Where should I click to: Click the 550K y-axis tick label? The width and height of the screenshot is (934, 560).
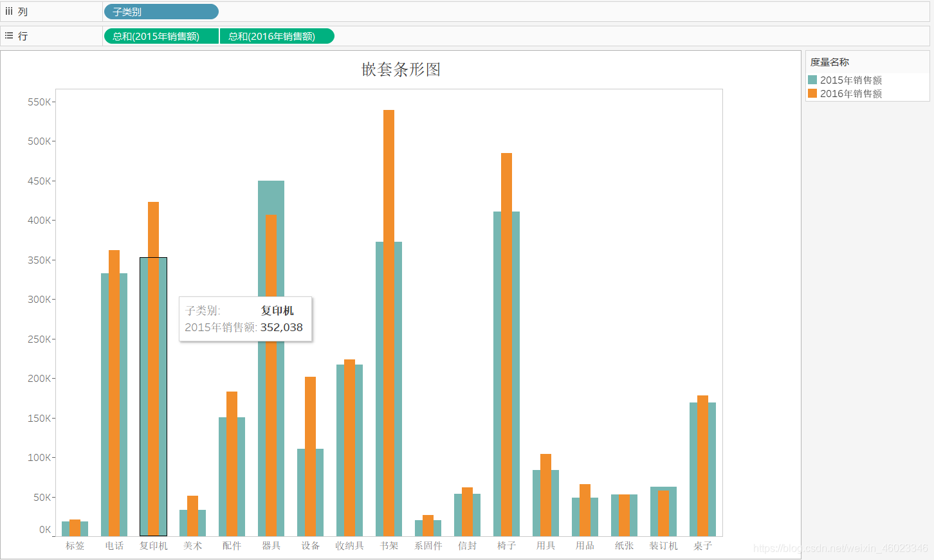39,102
